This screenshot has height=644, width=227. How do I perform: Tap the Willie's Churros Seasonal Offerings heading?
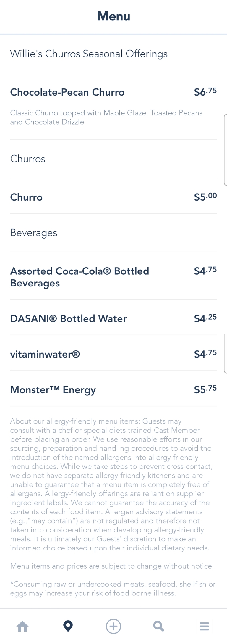tap(89, 54)
